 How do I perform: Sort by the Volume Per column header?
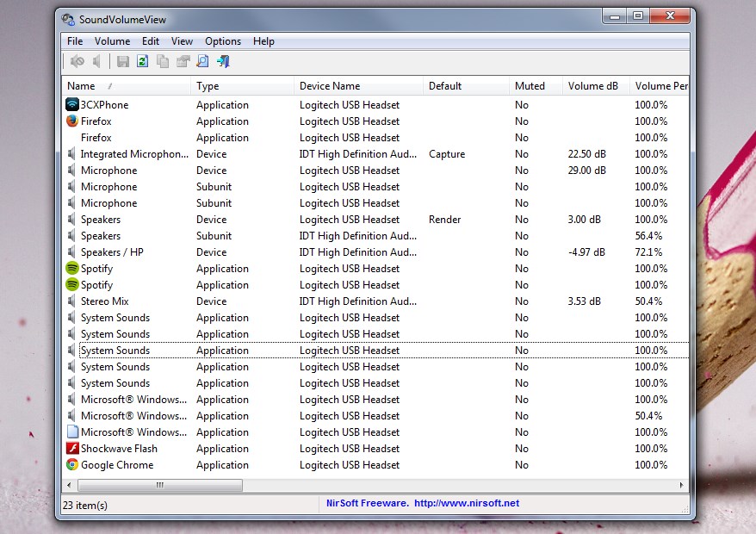tap(659, 86)
